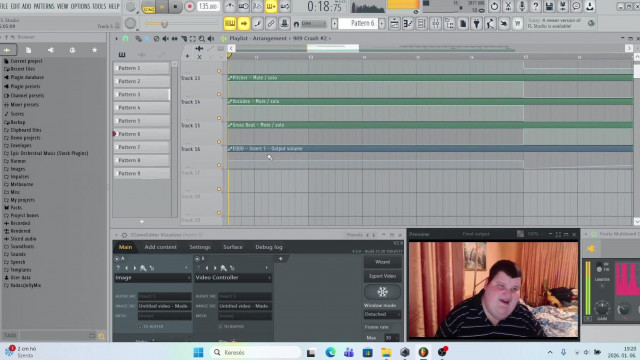Click the link/group icon in toolbar
The height and width of the screenshot is (360, 640).
point(271,24)
